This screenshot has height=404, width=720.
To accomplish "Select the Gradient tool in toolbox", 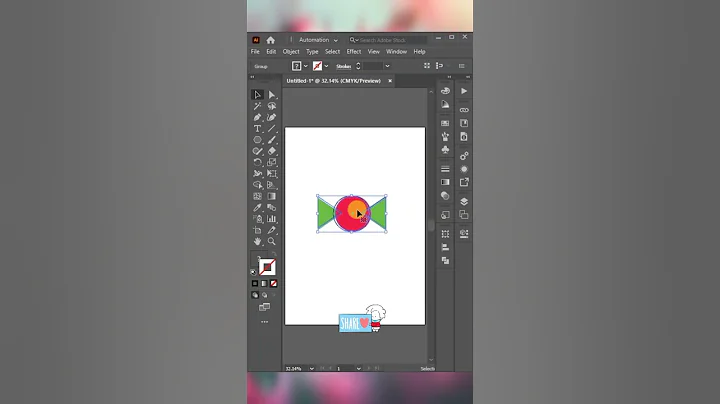I will 272,196.
